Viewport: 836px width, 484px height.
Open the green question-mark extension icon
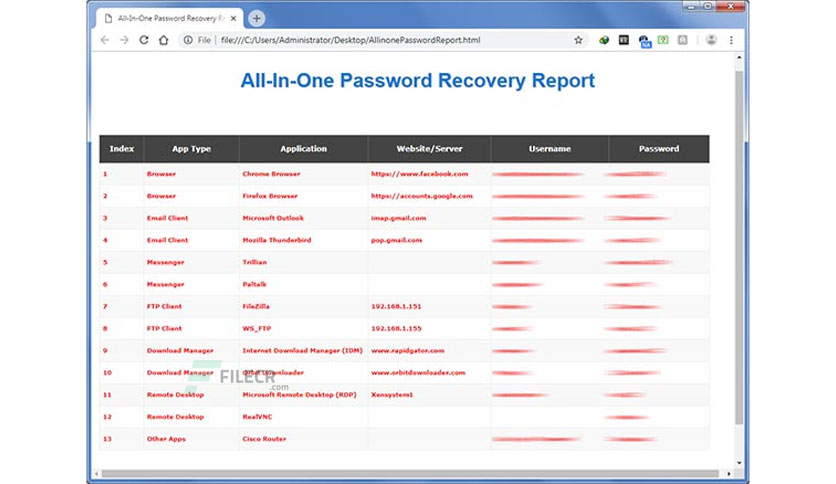point(663,40)
